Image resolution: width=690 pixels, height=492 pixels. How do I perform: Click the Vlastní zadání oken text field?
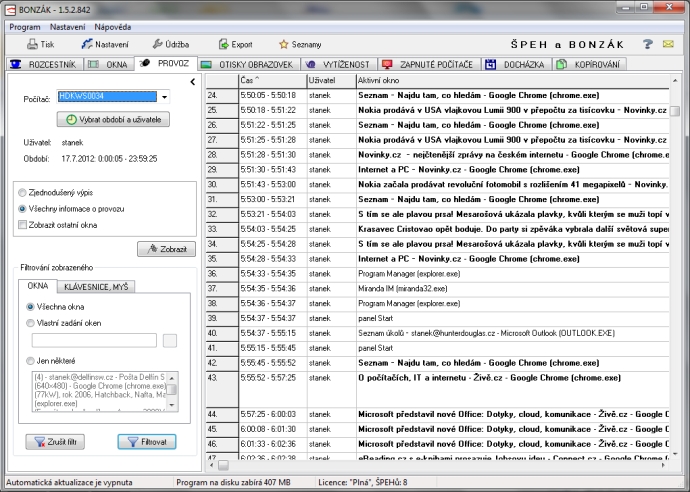coord(94,341)
